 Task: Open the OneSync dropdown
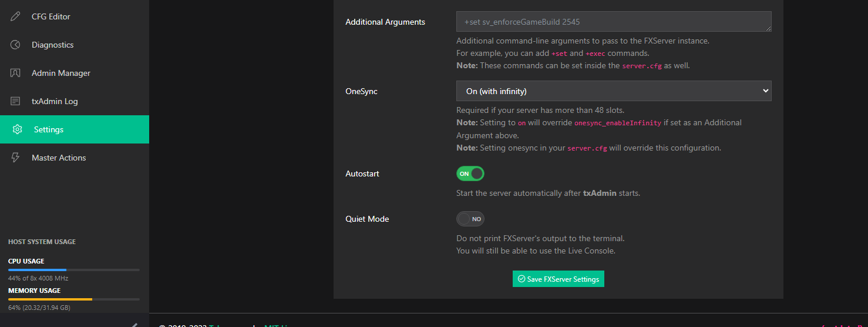coord(613,91)
